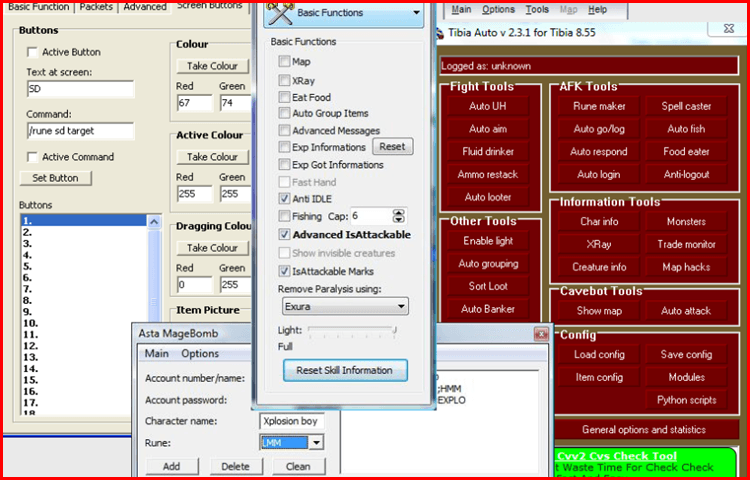The height and width of the screenshot is (480, 750).
Task: Expand the Basic Functions header dropdown
Action: click(x=416, y=13)
